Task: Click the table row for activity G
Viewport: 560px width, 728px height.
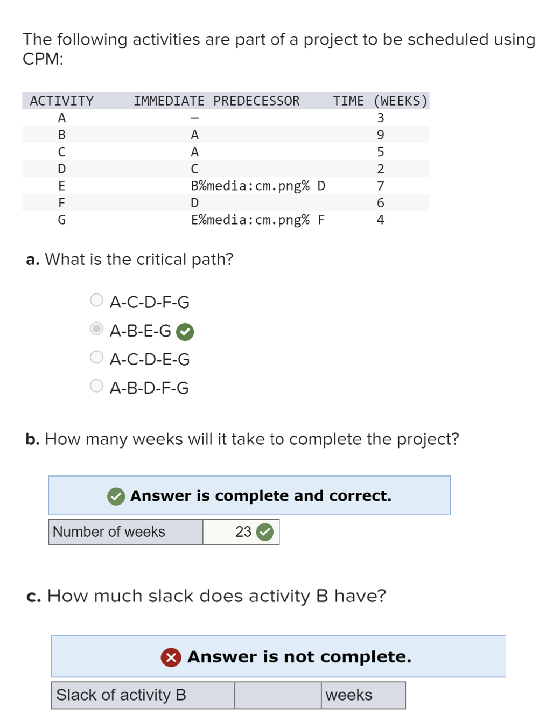Action: click(x=223, y=220)
